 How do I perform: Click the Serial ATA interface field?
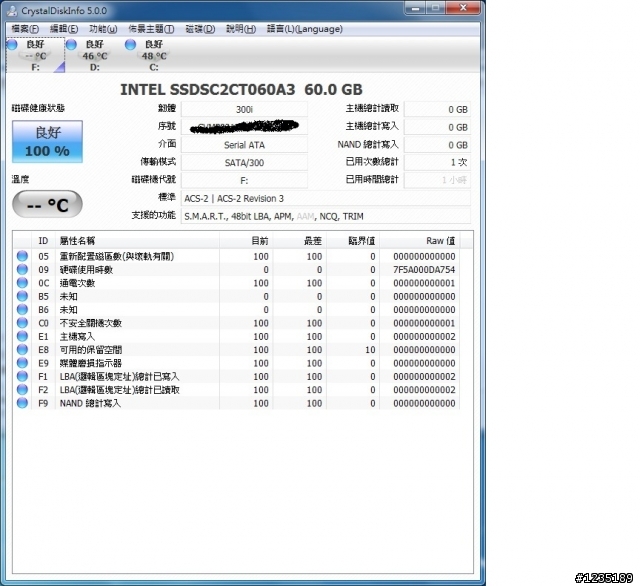point(244,145)
